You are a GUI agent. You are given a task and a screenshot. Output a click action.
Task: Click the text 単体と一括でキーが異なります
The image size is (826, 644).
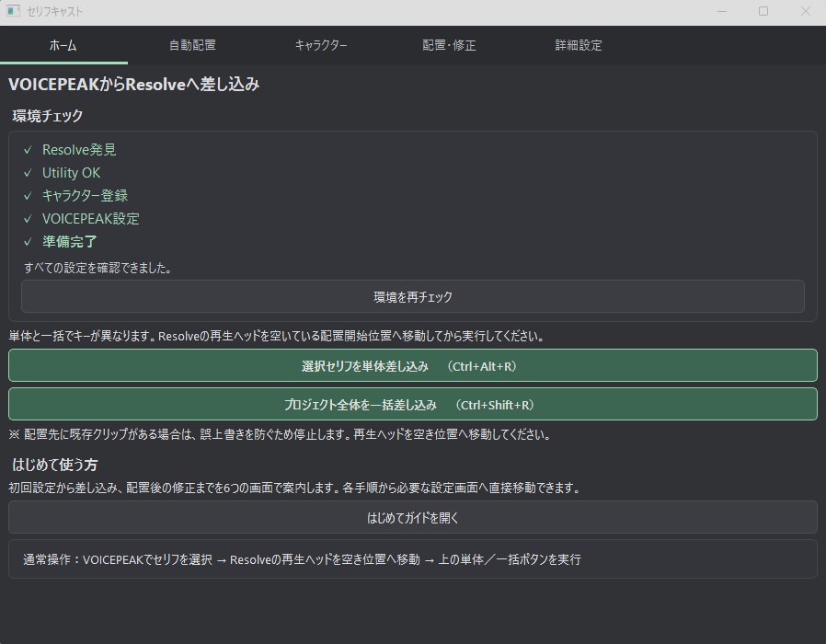tap(82, 336)
